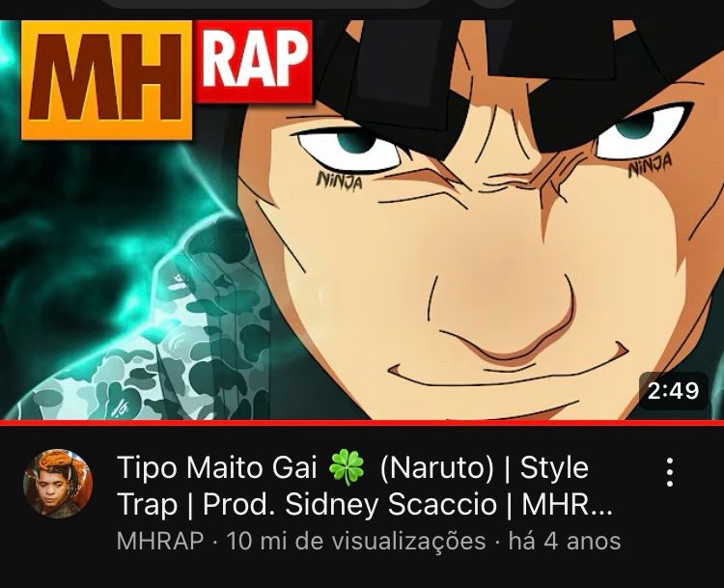Click the 2:49 duration badge

[x=674, y=391]
